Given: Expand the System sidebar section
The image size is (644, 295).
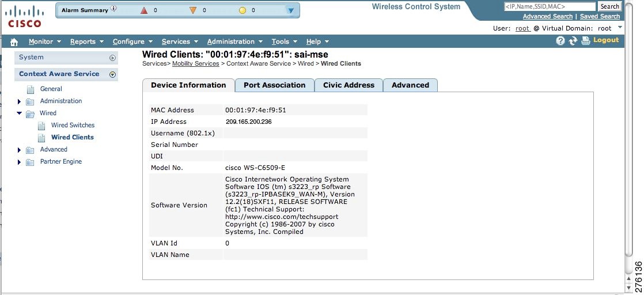Looking at the screenshot, I should 112,58.
